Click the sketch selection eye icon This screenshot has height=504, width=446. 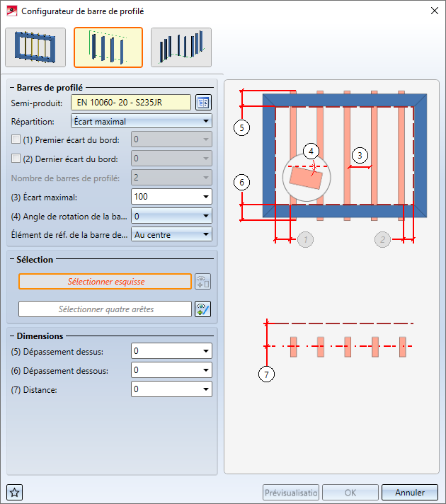click(x=203, y=282)
